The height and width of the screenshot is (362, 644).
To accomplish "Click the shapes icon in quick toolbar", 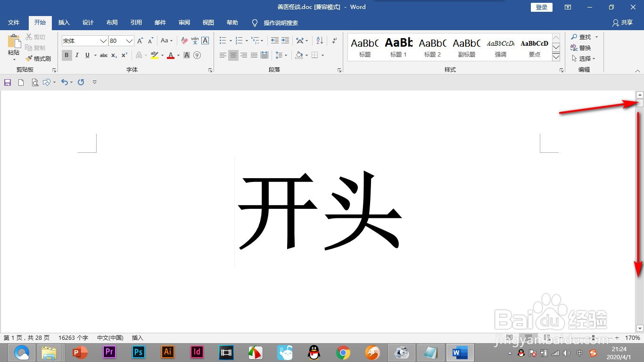I will point(46,82).
